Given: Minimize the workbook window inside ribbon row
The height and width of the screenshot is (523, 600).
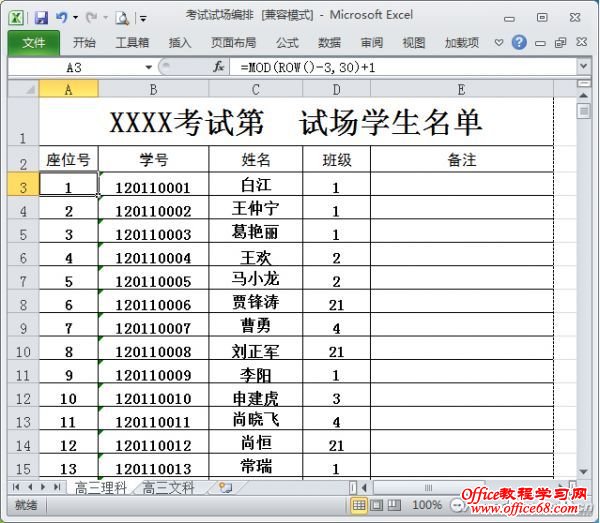Looking at the screenshot, I should tap(540, 43).
